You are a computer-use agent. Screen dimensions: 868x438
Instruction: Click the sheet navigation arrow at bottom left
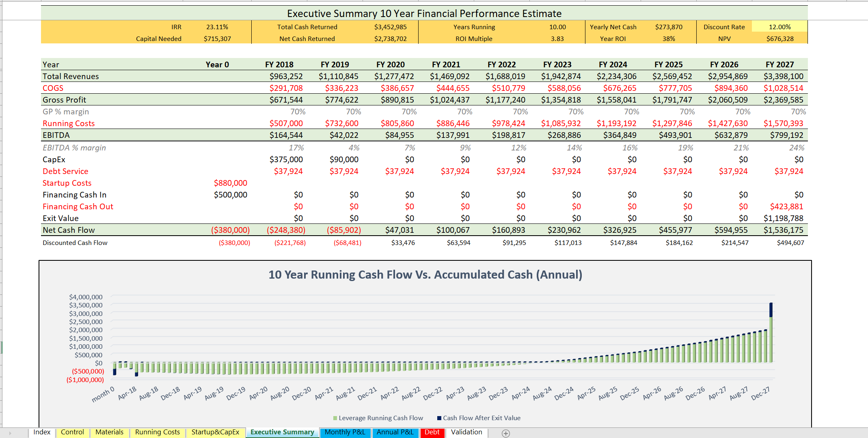pos(9,433)
